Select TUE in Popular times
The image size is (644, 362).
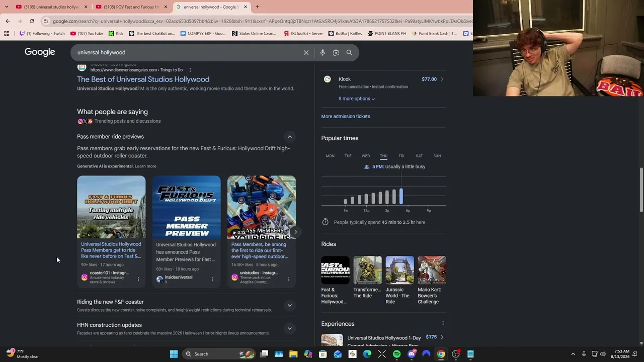pos(348,156)
